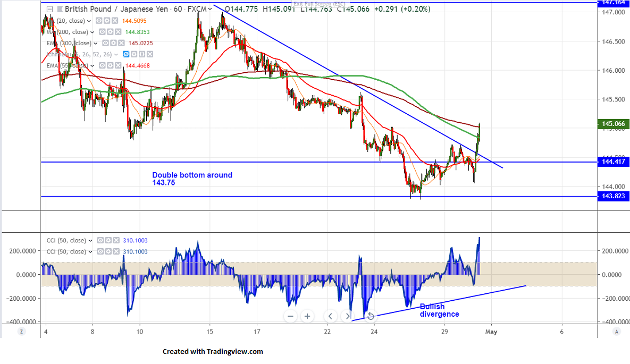Screen dimensions: 630x364
Task: Show the hidden Ichimoku indicator via eye icon
Action: click(126, 54)
